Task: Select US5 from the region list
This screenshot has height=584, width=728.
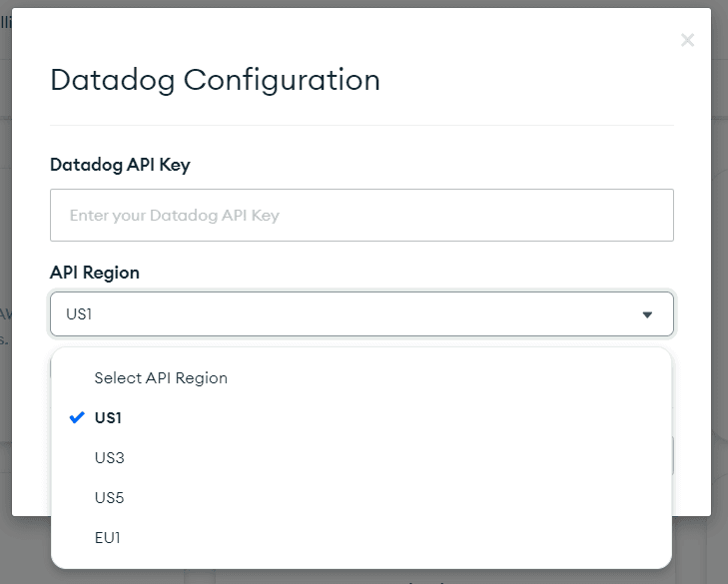Action: 109,498
